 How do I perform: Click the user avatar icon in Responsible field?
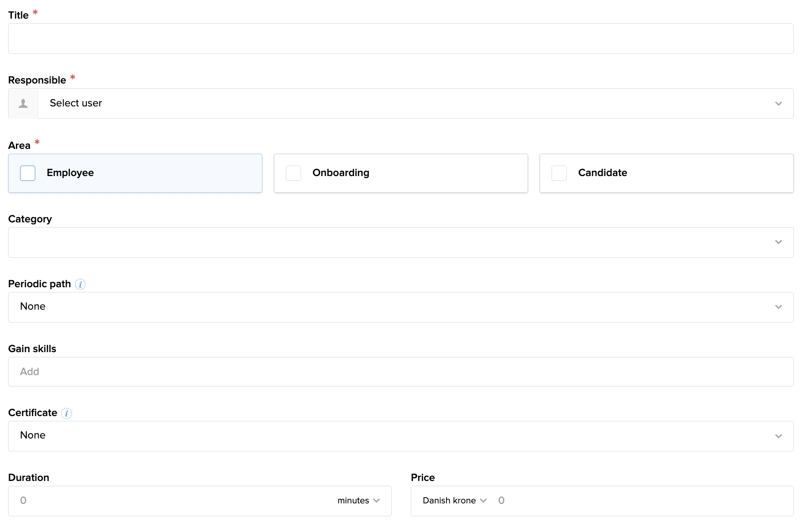[23, 103]
